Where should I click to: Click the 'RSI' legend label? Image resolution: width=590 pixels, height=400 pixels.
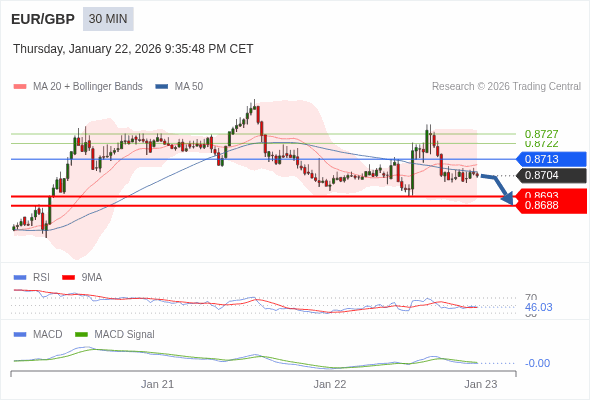pos(41,278)
